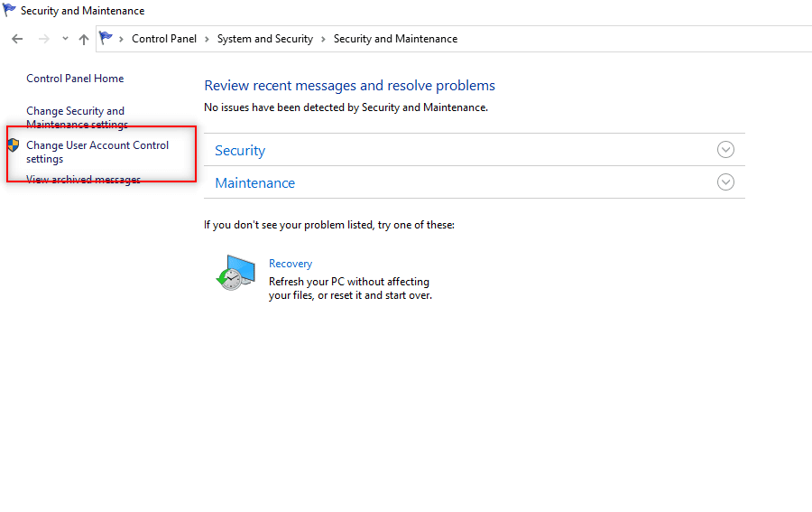The height and width of the screenshot is (512, 812).
Task: Go back with the Back arrow
Action: click(x=17, y=39)
